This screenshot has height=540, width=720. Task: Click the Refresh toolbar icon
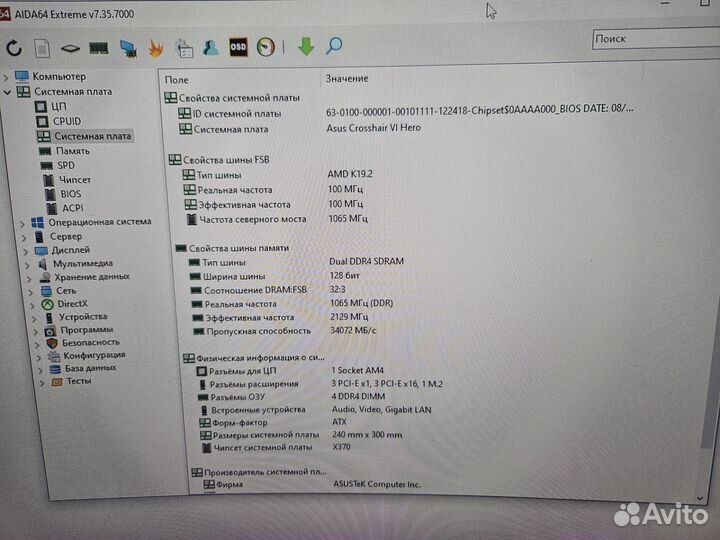tap(14, 48)
